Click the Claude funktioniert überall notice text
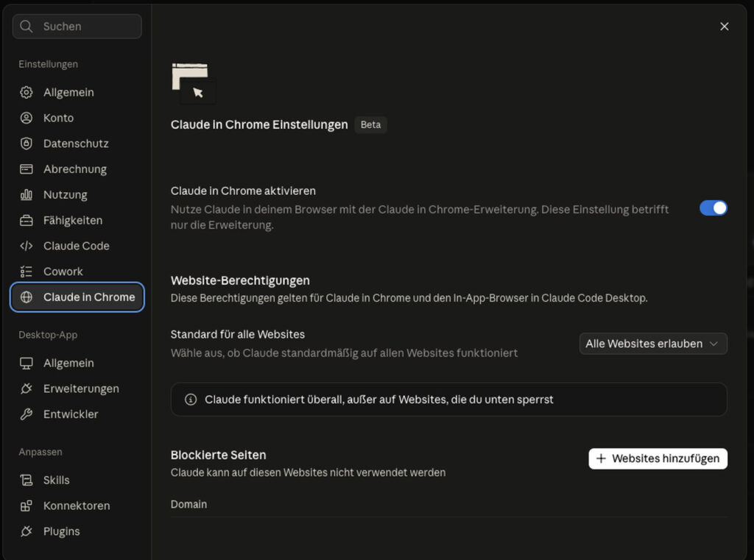Image resolution: width=754 pixels, height=560 pixels. (x=379, y=400)
